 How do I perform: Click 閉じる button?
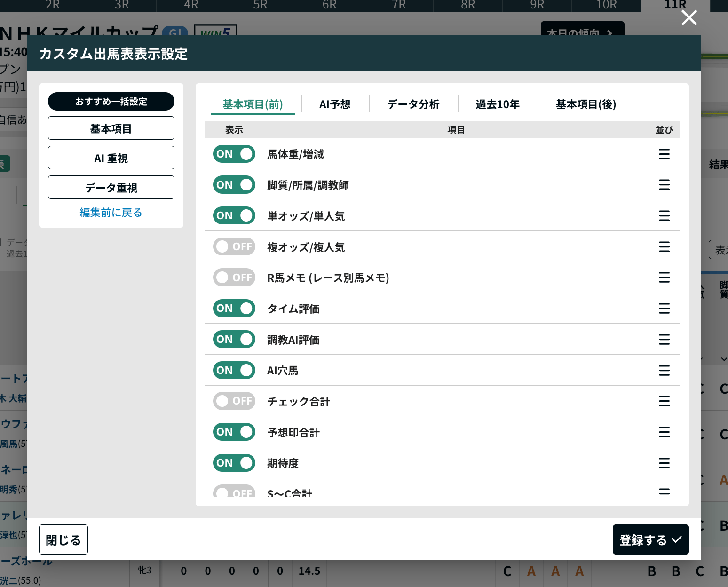click(63, 539)
